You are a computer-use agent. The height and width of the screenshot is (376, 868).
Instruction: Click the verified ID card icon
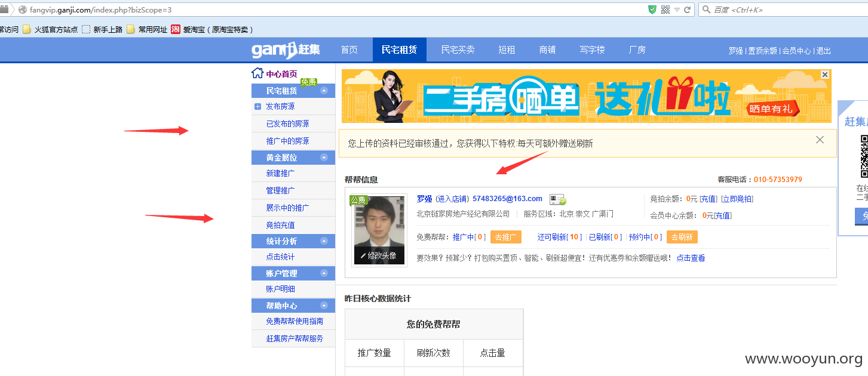coord(558,199)
